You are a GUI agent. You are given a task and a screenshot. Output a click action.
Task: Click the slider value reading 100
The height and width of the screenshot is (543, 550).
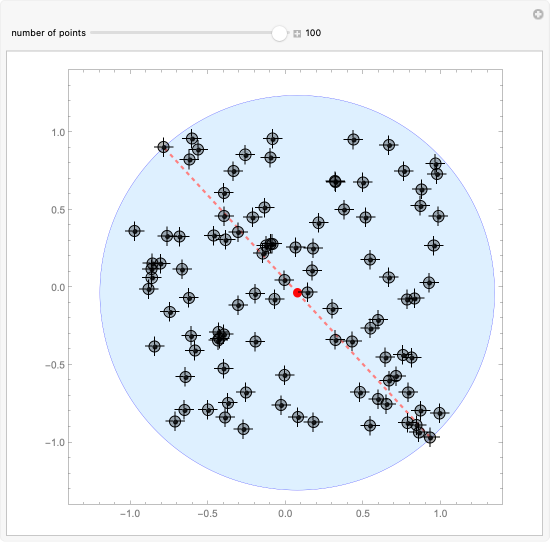[313, 33]
